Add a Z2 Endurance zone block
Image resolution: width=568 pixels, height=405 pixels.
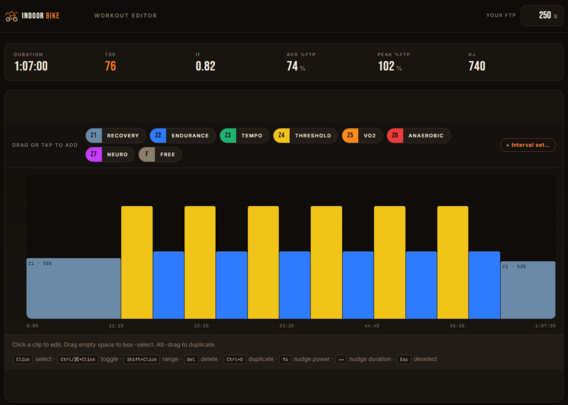coord(183,135)
